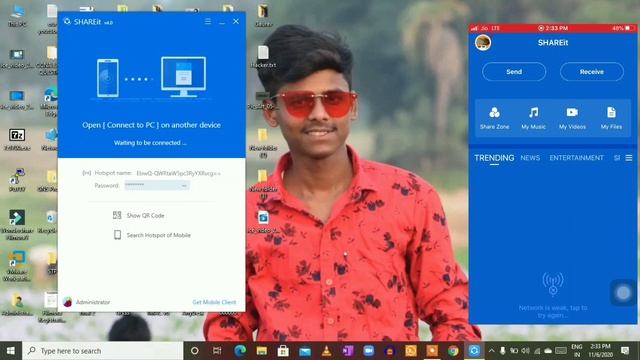Open the taskbar notification center

(625, 351)
